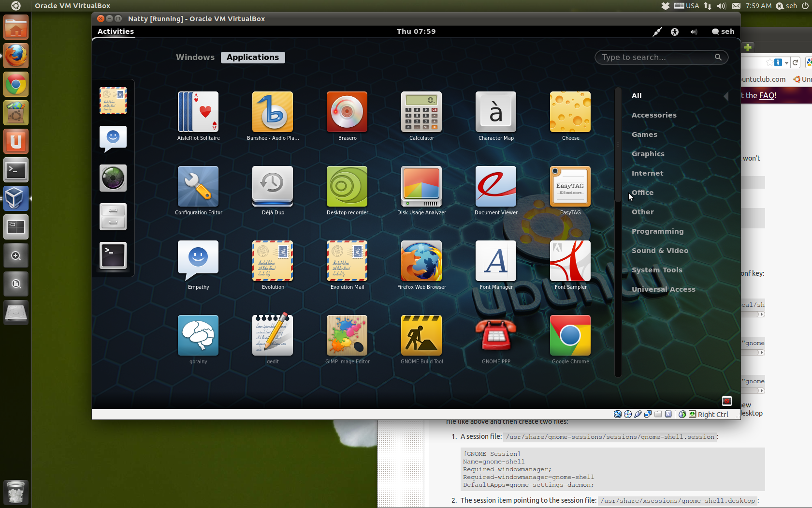Filter applications by Graphics

(x=648, y=154)
